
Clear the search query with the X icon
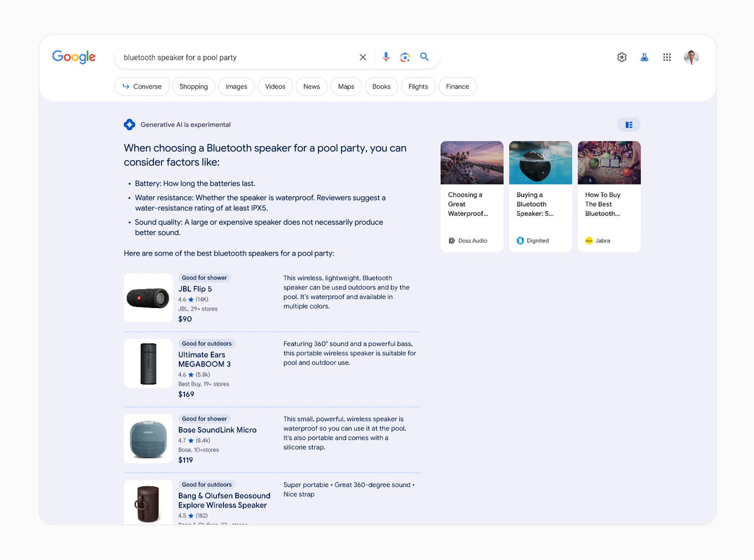tap(363, 57)
